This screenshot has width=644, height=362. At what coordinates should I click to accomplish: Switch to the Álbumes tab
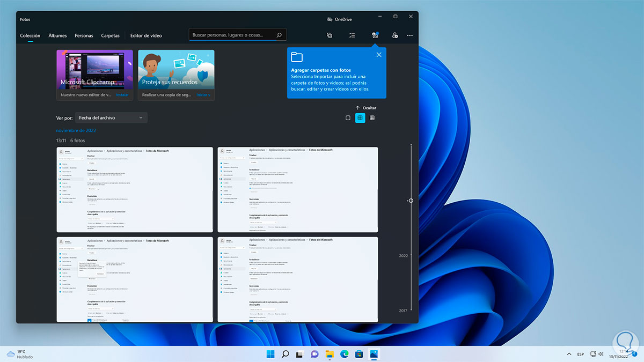57,36
